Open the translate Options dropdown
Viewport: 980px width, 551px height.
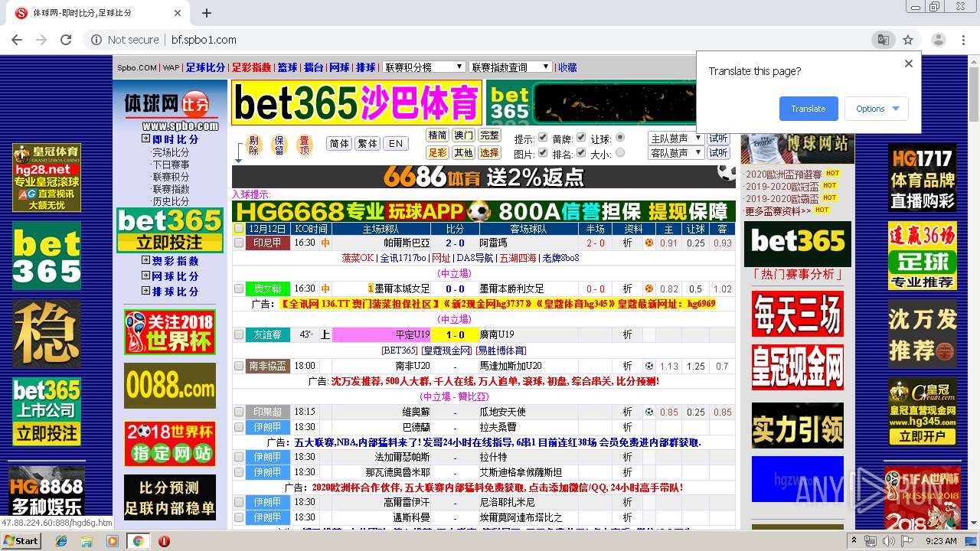click(877, 109)
